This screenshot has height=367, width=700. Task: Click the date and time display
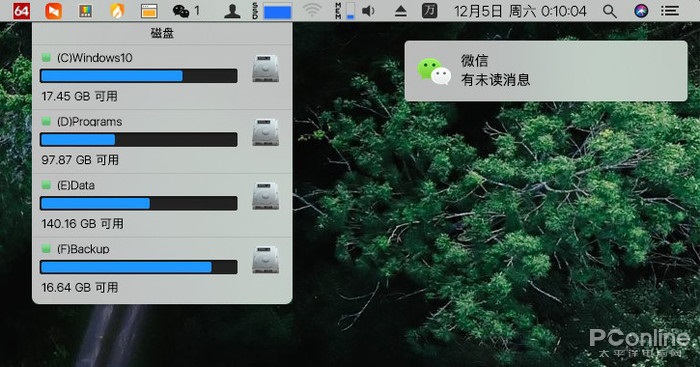click(520, 11)
